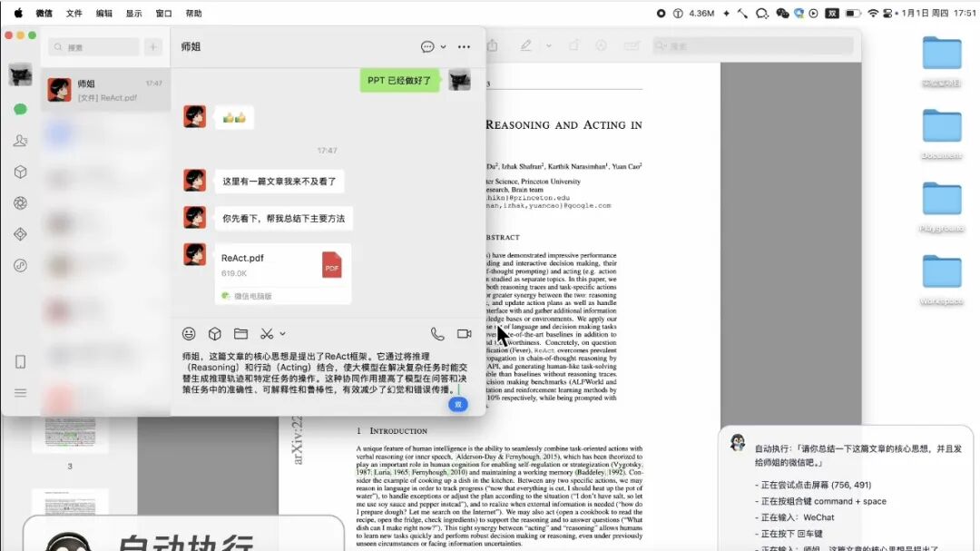Click the '4.36M' menu bar indicator
Screen dimensions: 980x551
click(701, 13)
